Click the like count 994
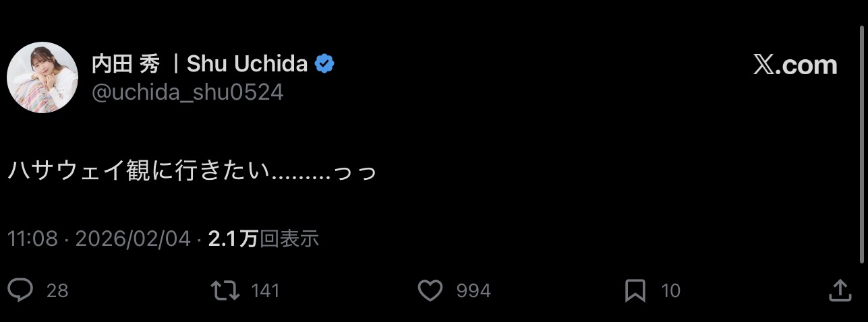Viewport: 868px width, 322px height. click(473, 291)
